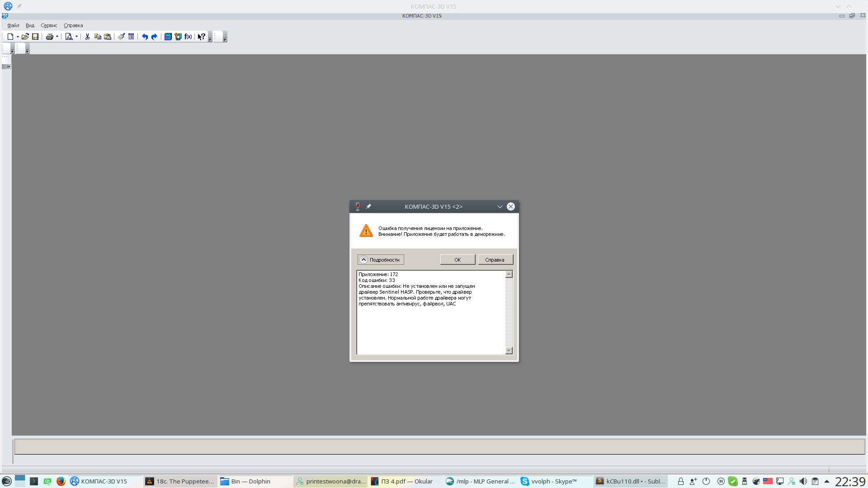Launch the terminal from the taskbar
Image resolution: width=868 pixels, height=488 pixels.
click(x=34, y=481)
